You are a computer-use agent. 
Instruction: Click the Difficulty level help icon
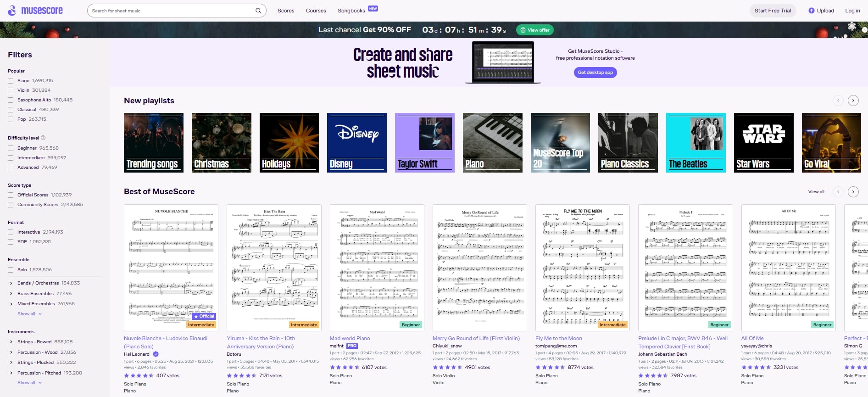pyautogui.click(x=43, y=138)
